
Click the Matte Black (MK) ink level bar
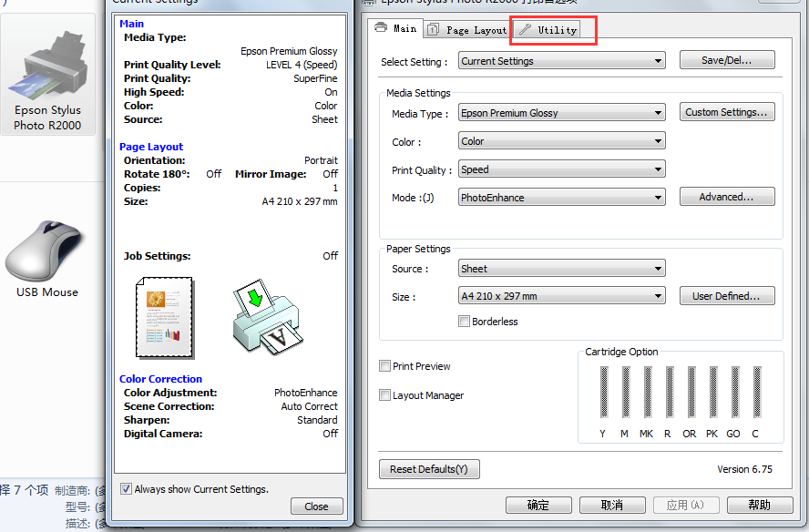648,392
